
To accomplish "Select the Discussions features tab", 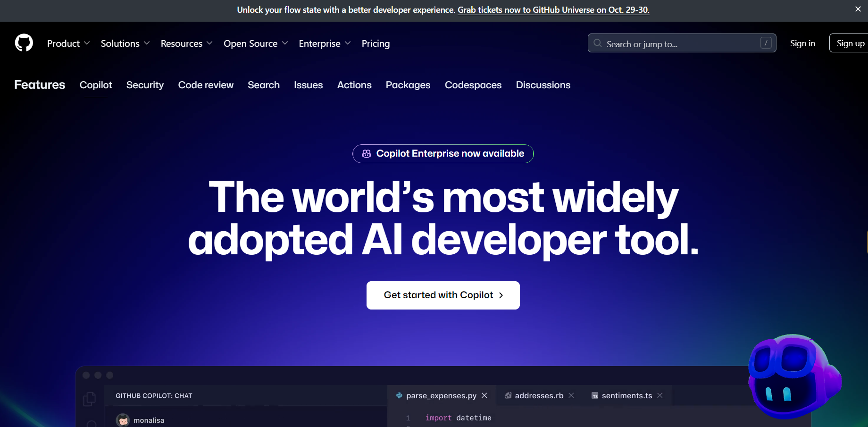I will pos(543,85).
